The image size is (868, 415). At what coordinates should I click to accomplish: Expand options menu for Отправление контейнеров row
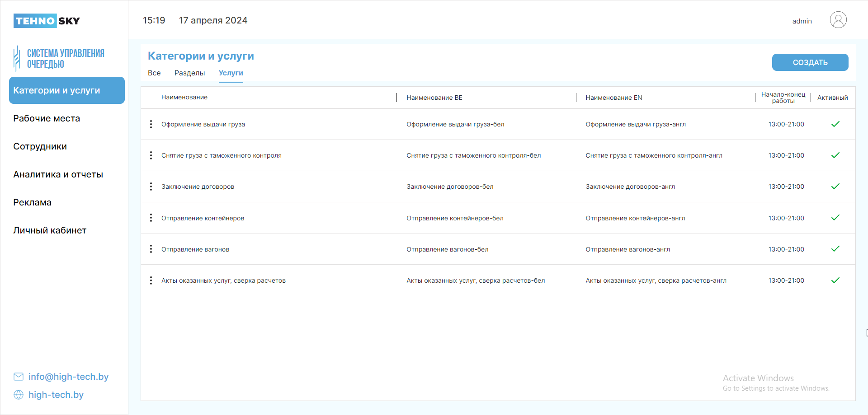click(x=151, y=218)
